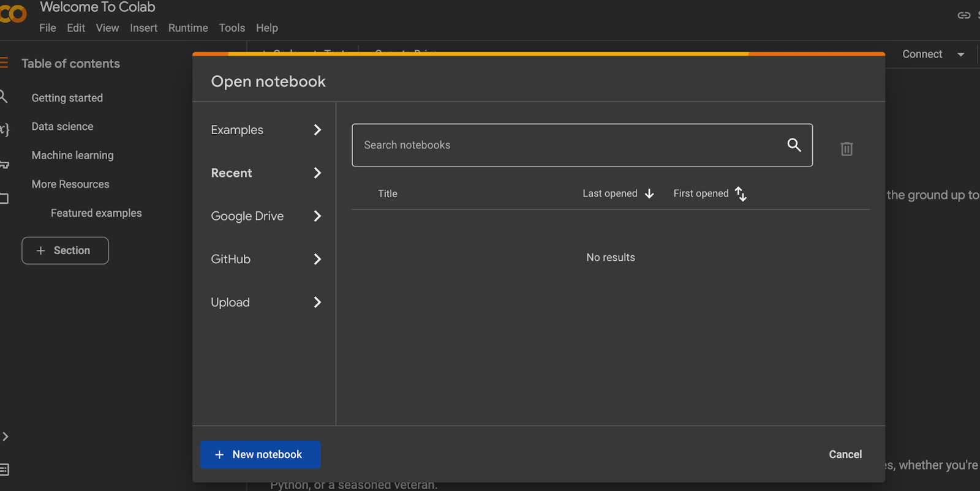Click the trash delete icon beside search box
Viewport: 980px width, 491px height.
pos(846,149)
